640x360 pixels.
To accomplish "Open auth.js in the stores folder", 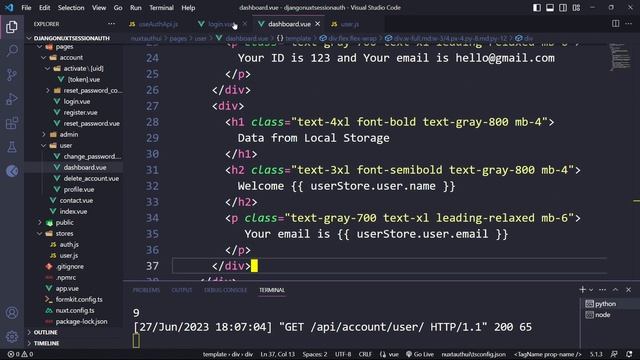I will (x=69, y=244).
